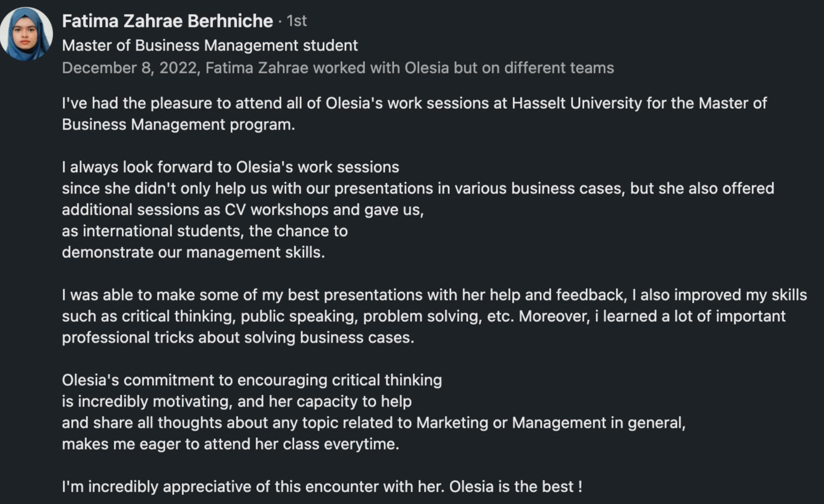Click "additional sessions as CV workshops" line
The width and height of the screenshot is (824, 504).
pos(242,210)
